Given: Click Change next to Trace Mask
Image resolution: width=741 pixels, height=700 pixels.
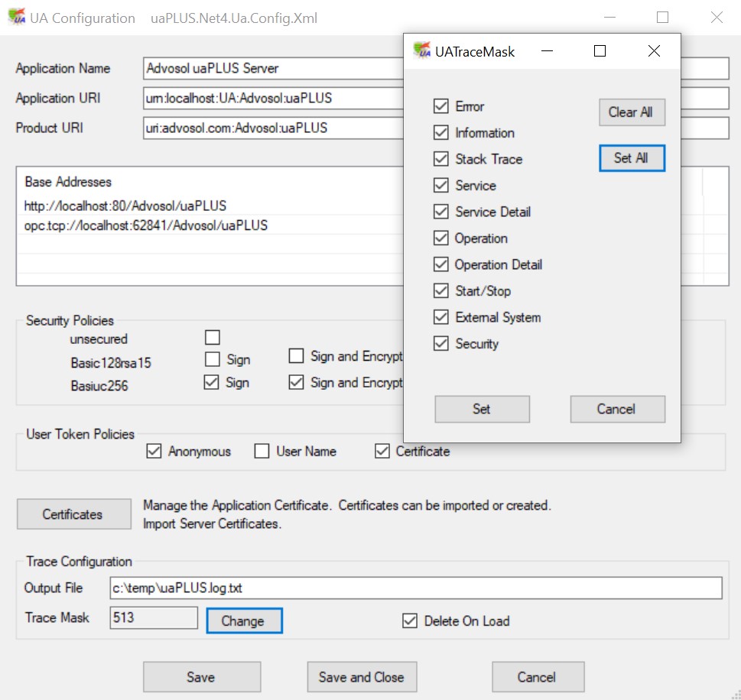Looking at the screenshot, I should 244,621.
